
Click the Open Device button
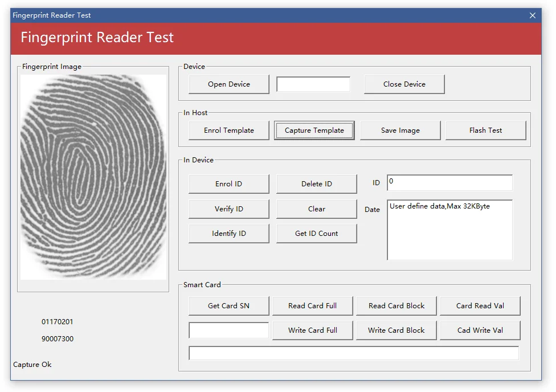[x=228, y=84]
